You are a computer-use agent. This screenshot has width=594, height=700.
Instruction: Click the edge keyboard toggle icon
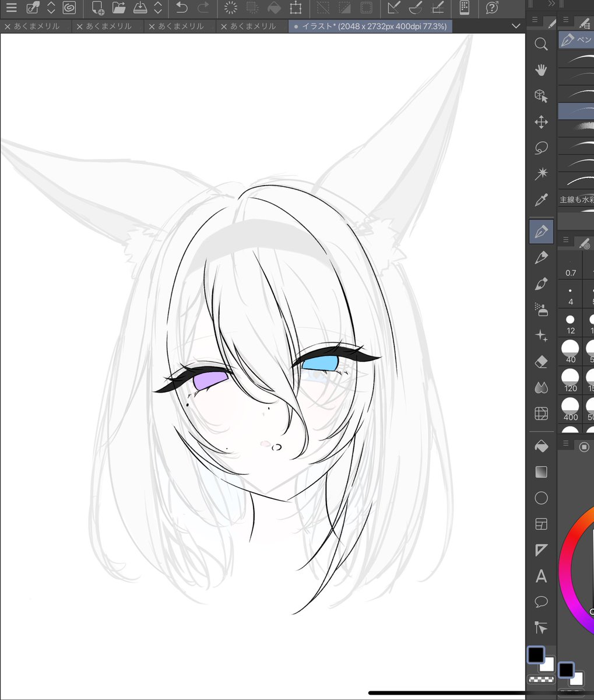(33, 8)
